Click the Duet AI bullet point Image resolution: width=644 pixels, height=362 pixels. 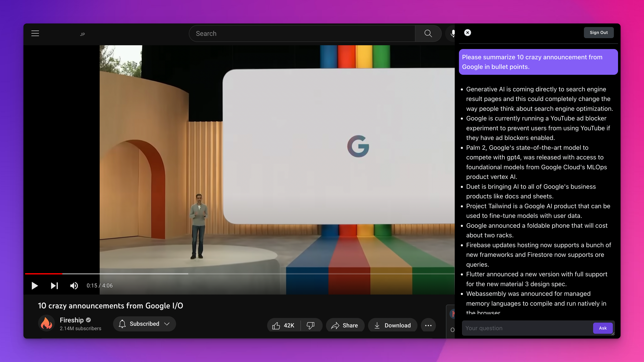531,191
